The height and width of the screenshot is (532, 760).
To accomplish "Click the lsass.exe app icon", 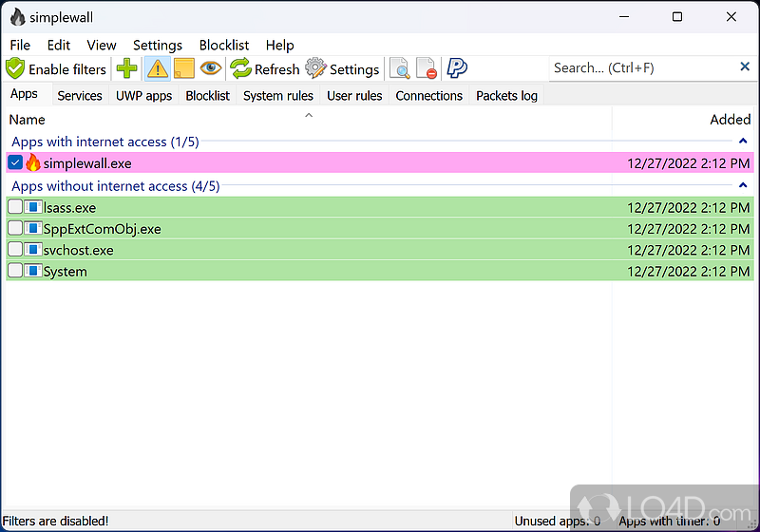I will click(33, 207).
